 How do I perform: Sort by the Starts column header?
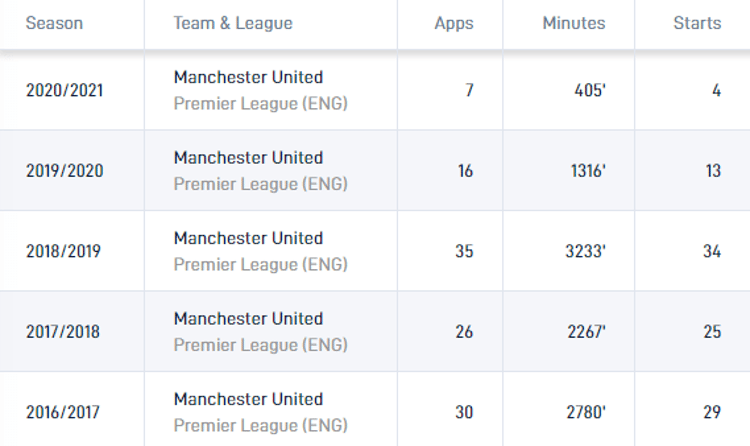[x=697, y=23]
